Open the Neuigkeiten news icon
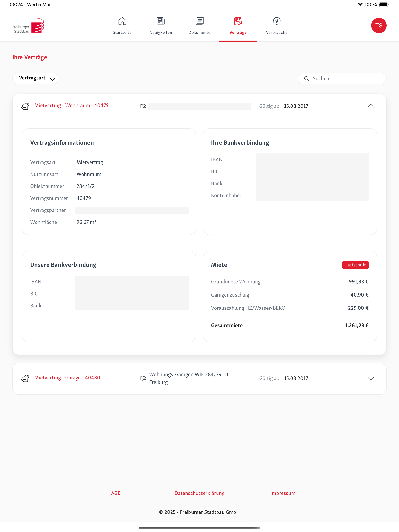Image resolution: width=399 pixels, height=532 pixels. 161,21
